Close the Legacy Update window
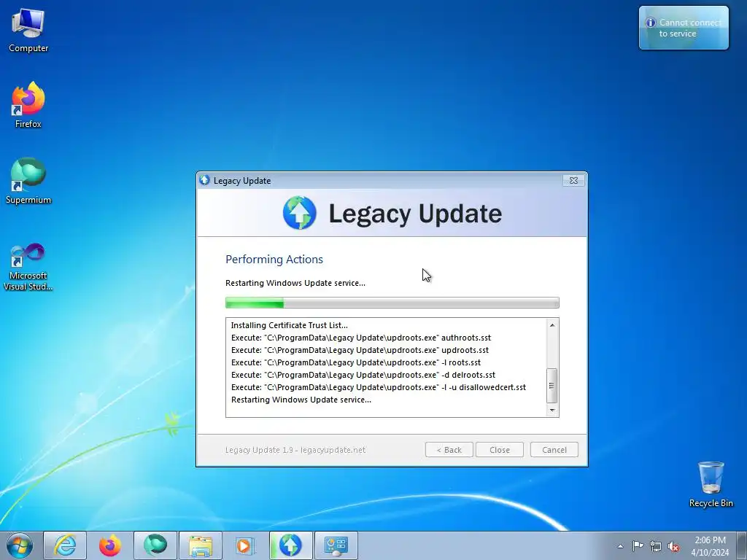The height and width of the screenshot is (560, 747). [x=573, y=181]
